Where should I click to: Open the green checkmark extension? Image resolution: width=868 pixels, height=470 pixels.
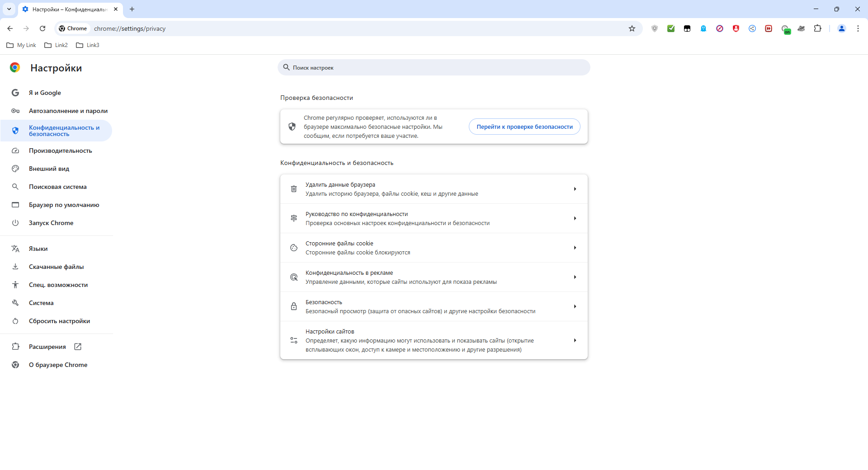(671, 28)
